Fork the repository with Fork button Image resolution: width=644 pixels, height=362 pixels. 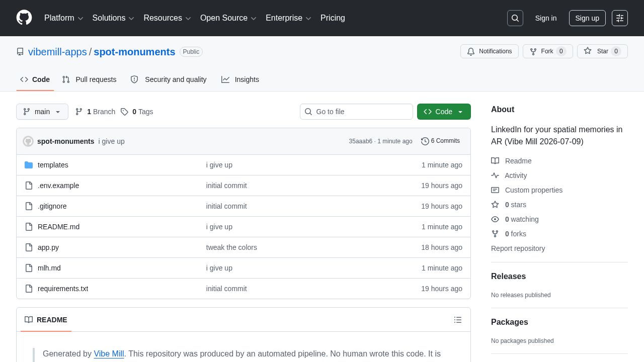(x=547, y=51)
